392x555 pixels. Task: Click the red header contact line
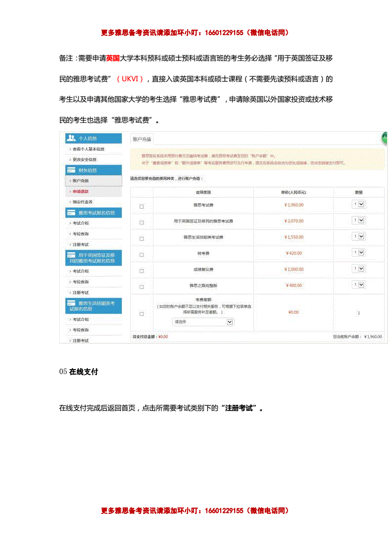coord(196,33)
